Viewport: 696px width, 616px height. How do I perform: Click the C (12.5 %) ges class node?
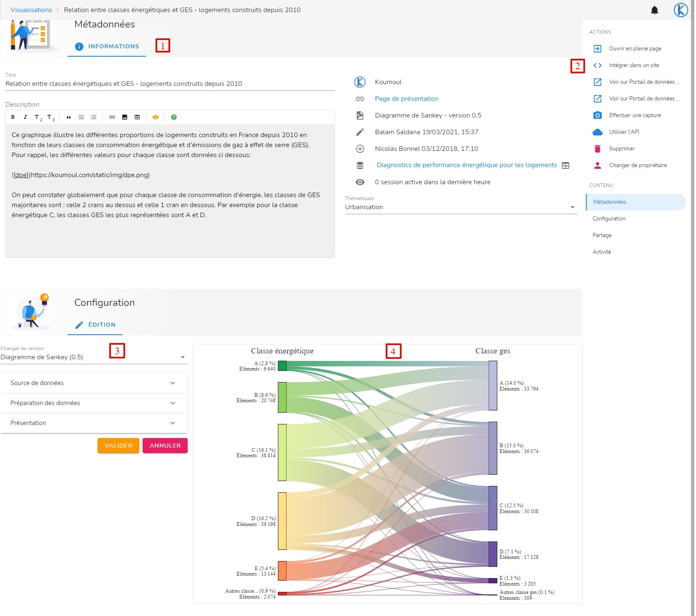pos(493,508)
